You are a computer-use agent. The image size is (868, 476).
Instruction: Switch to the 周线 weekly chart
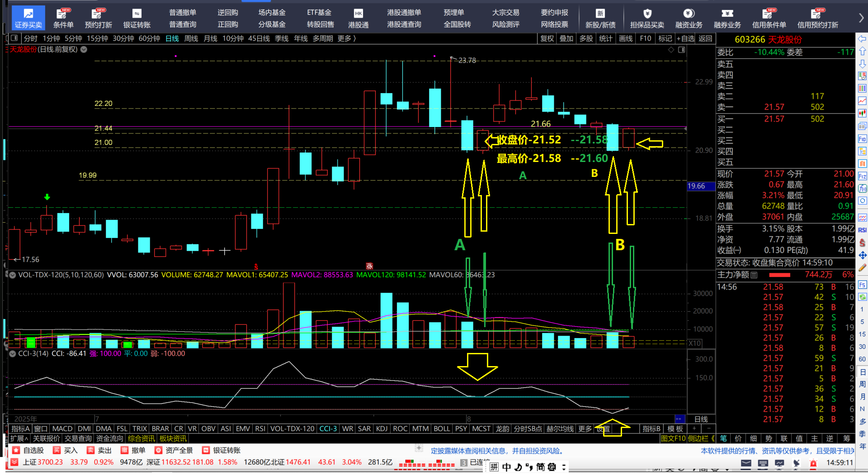[191, 38]
